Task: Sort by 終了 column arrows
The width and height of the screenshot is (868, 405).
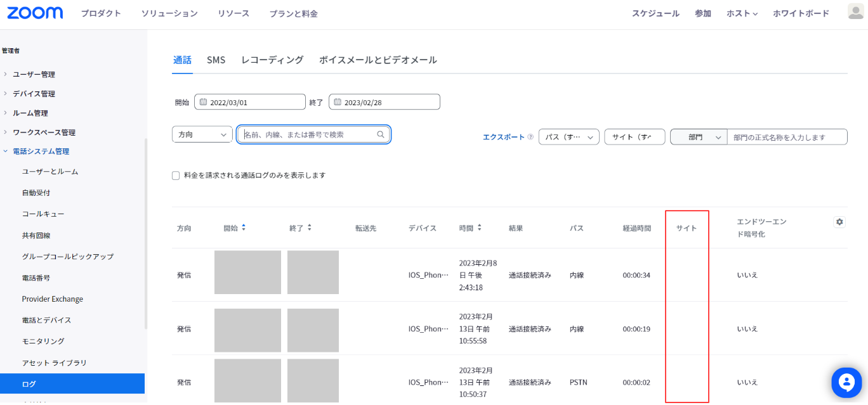Action: click(x=309, y=228)
